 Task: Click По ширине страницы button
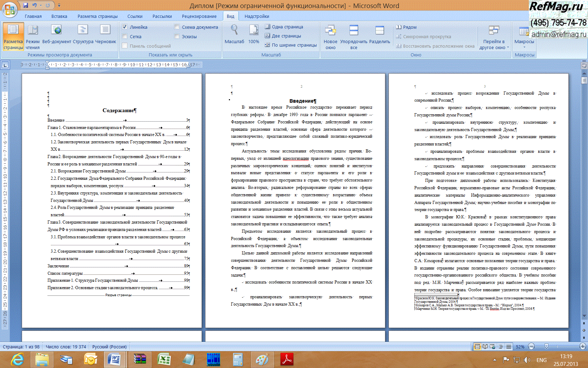290,45
